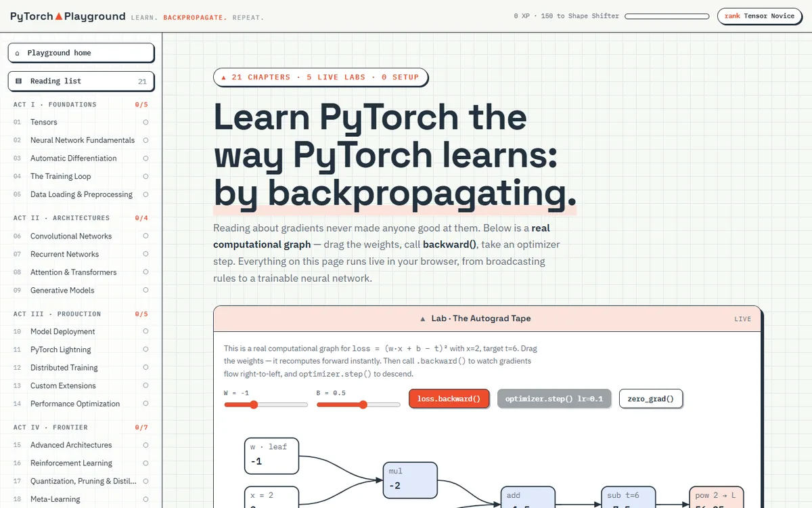Toggle completion circle for Neural Network Fundamentals
Screen dimensions: 812x508
(145, 140)
